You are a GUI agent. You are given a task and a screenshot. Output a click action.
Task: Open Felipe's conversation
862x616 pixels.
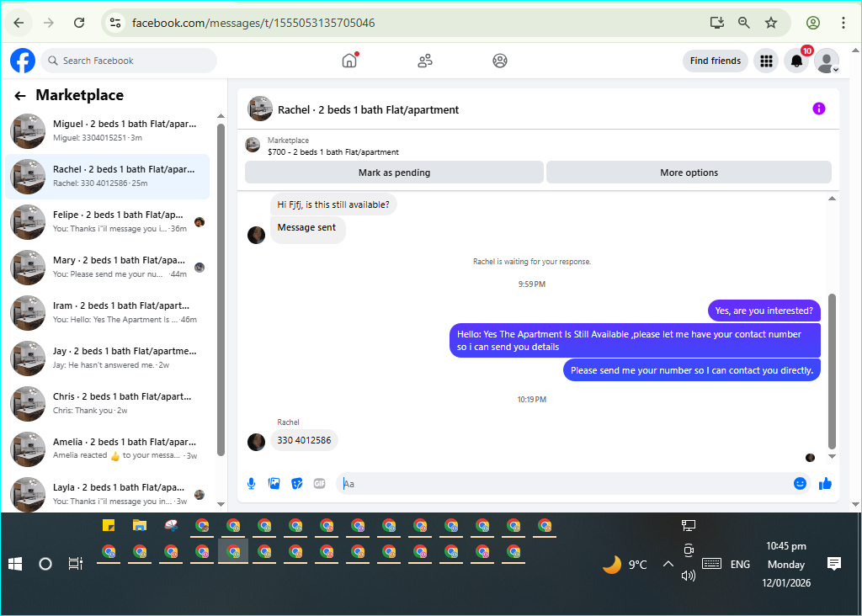pyautogui.click(x=108, y=222)
